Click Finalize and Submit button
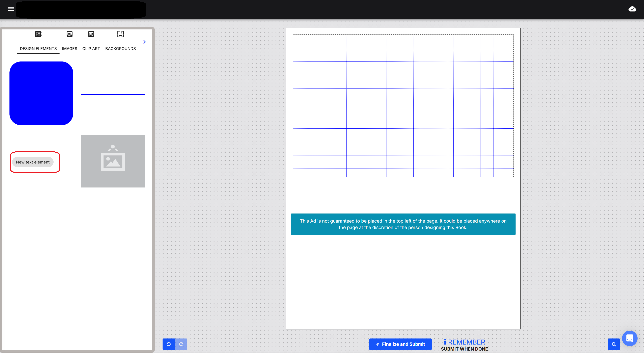Screen dimensions: 644x353 pyautogui.click(x=400, y=344)
